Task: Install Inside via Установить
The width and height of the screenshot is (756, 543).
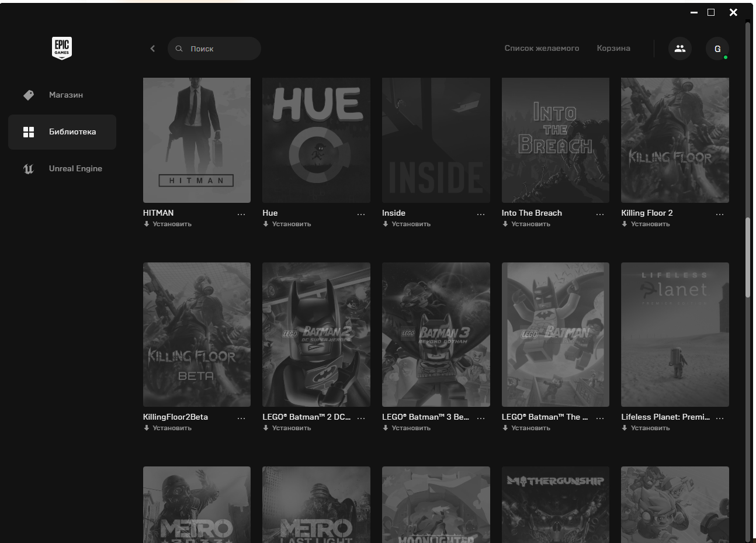Action: click(x=407, y=224)
